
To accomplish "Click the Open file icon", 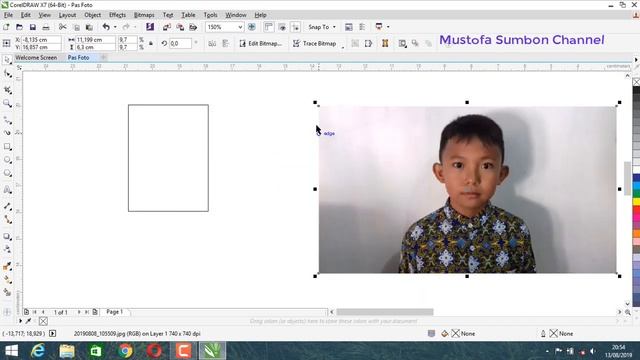I will pos(19,27).
